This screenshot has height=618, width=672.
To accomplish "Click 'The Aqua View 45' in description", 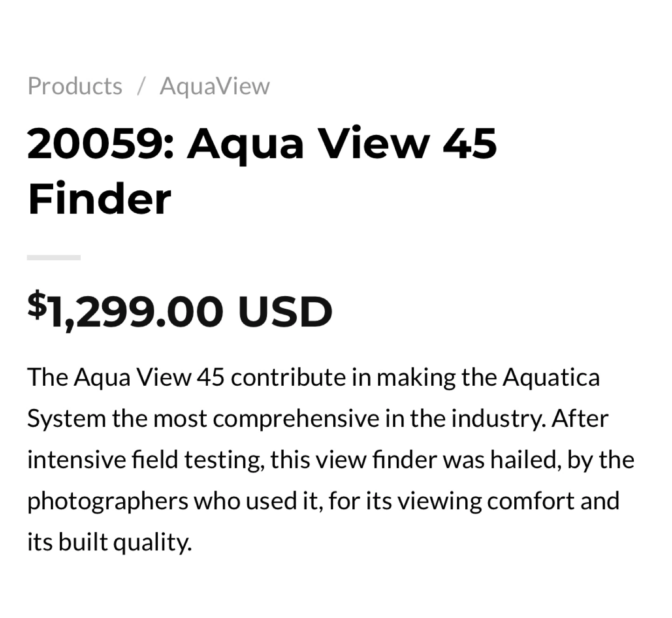I will point(126,377).
